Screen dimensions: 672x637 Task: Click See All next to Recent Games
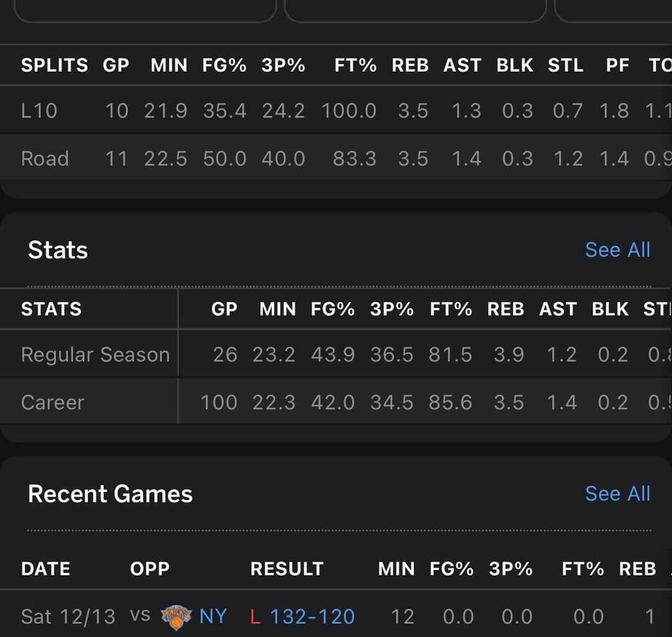[617, 493]
